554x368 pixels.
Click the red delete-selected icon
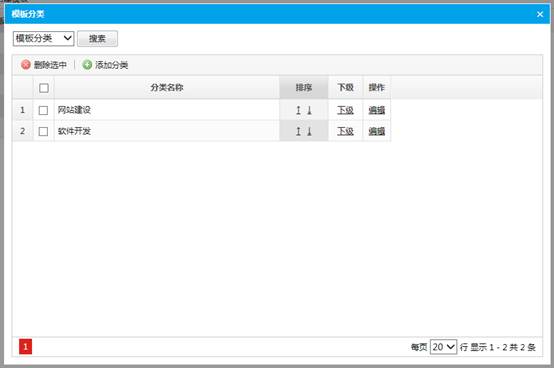point(26,65)
